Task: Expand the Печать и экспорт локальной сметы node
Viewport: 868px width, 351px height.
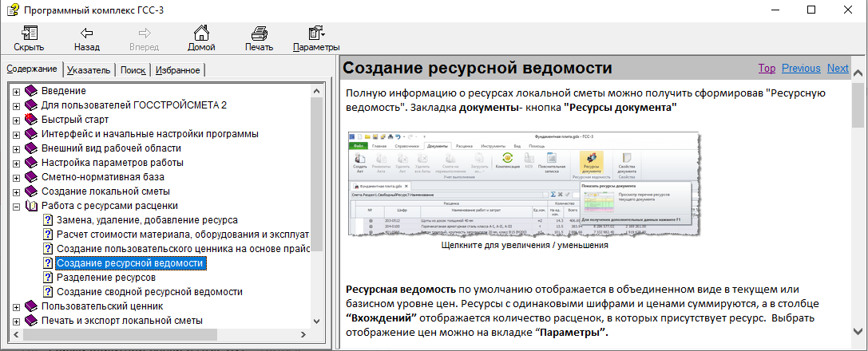Action: [x=17, y=321]
